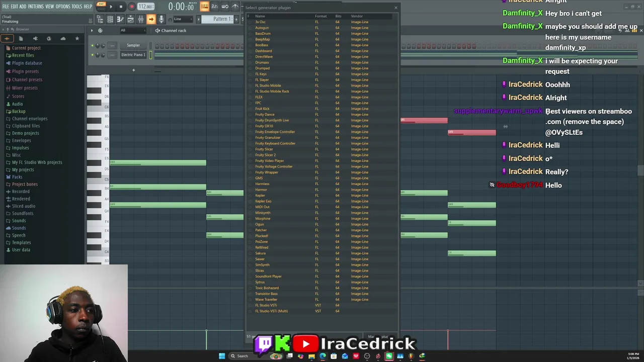This screenshot has height=362, width=644.
Task: Select the browser plugins tab icon
Action: coord(35,38)
